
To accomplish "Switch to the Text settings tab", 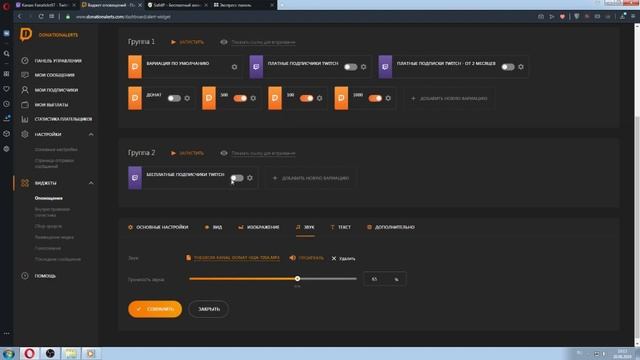I will [340, 227].
